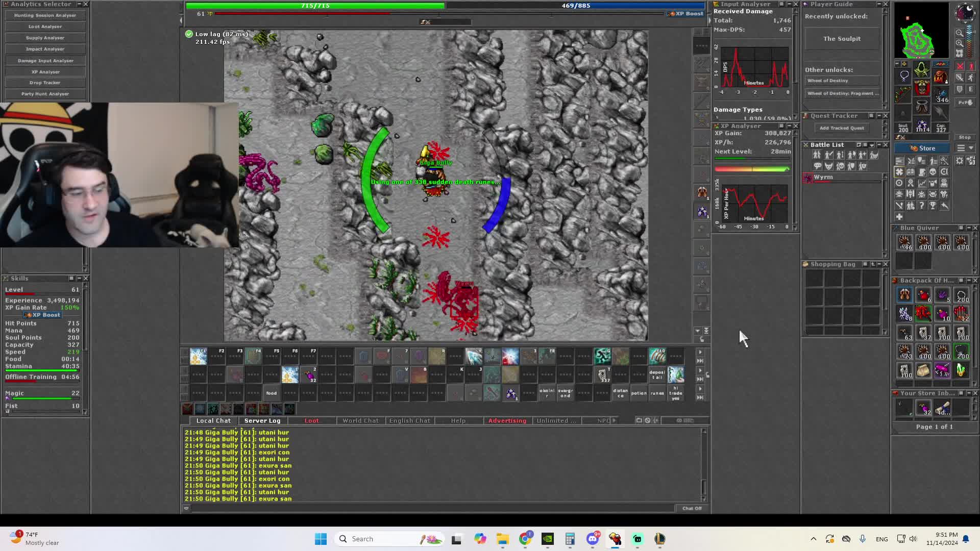980x551 pixels.
Task: Toggle the shield defensive mode button
Action: (x=960, y=89)
